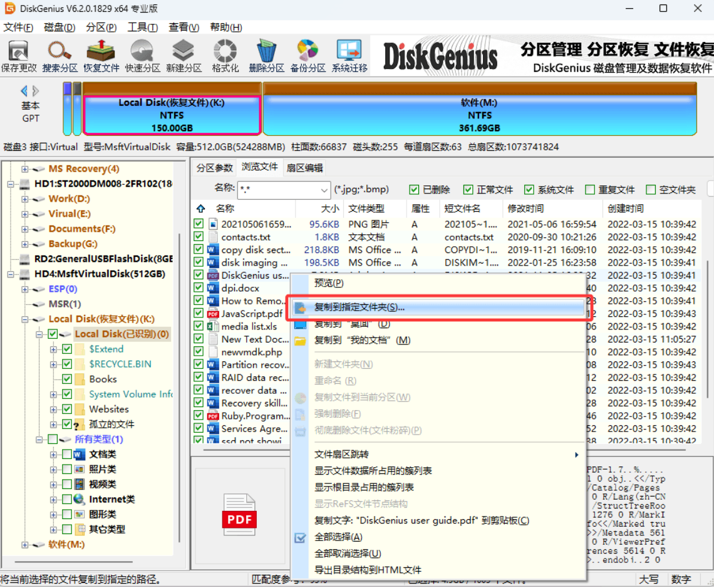
Task: Expand the 文档类 document type node
Action: pos(53,455)
